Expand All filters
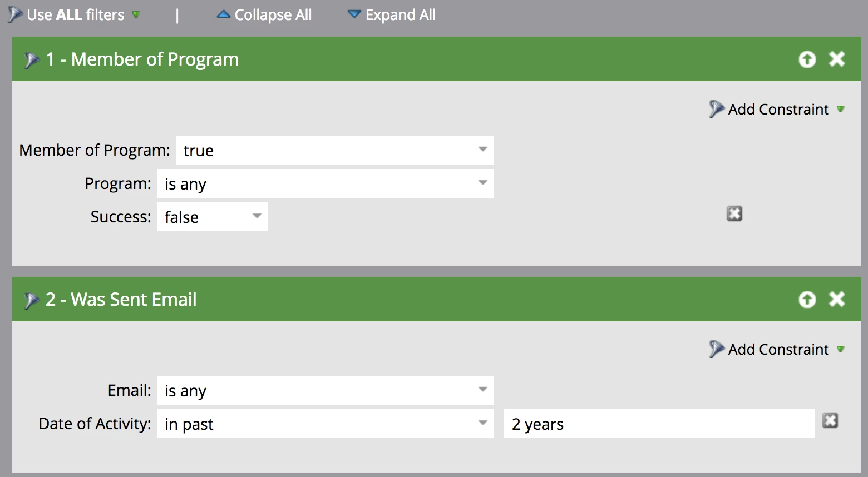868x477 pixels. coord(392,15)
